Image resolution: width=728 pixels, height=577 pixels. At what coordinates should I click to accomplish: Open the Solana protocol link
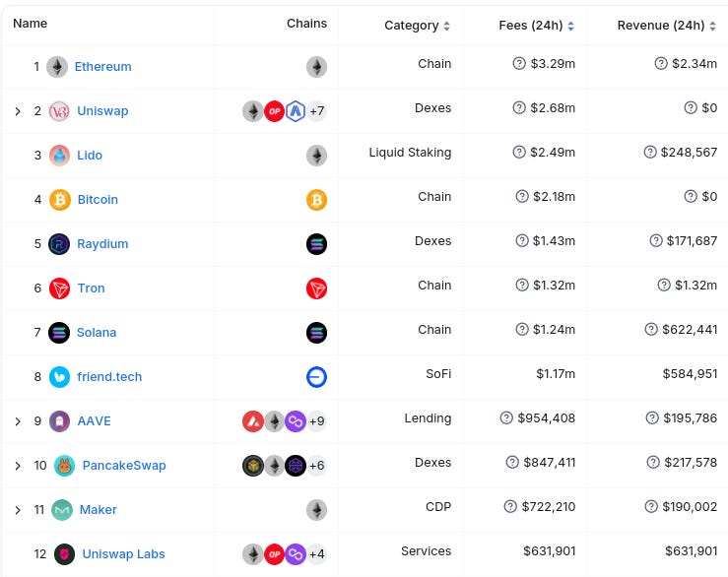[x=97, y=333]
